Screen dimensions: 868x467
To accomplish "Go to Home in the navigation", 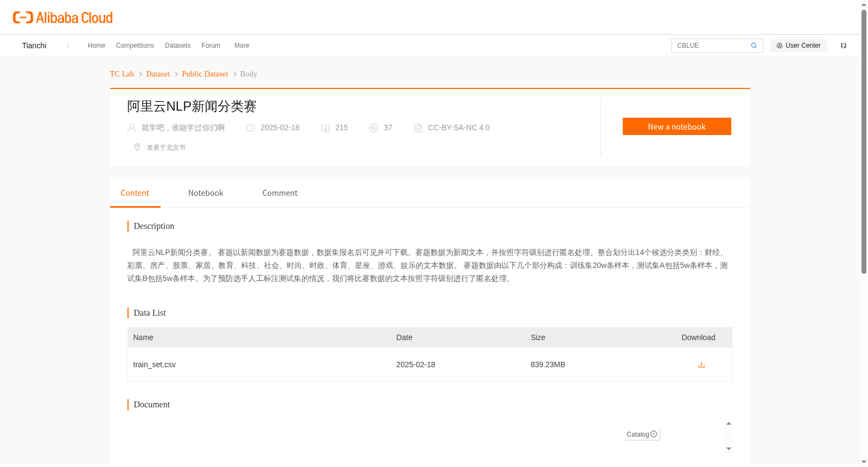I will tap(97, 46).
